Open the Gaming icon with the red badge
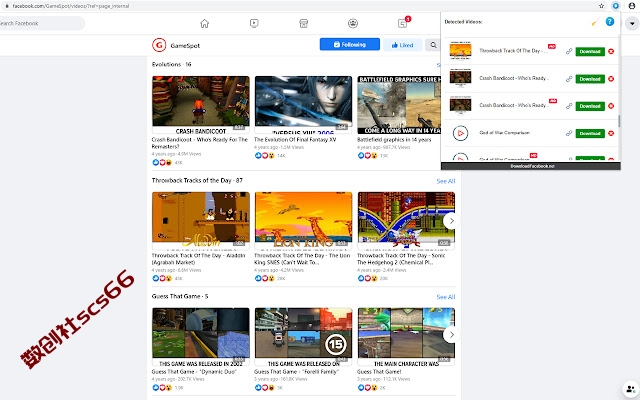 coord(403,23)
